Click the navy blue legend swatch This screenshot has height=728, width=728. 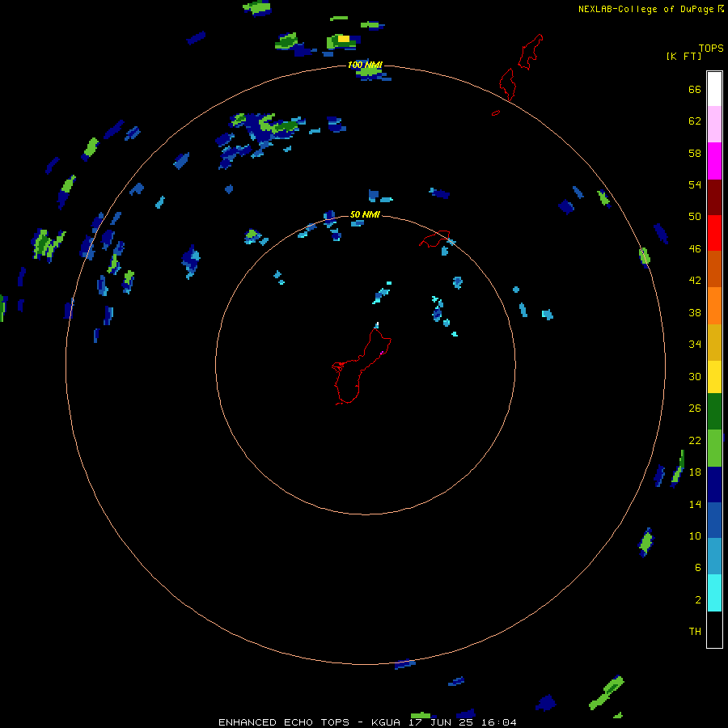point(714,485)
